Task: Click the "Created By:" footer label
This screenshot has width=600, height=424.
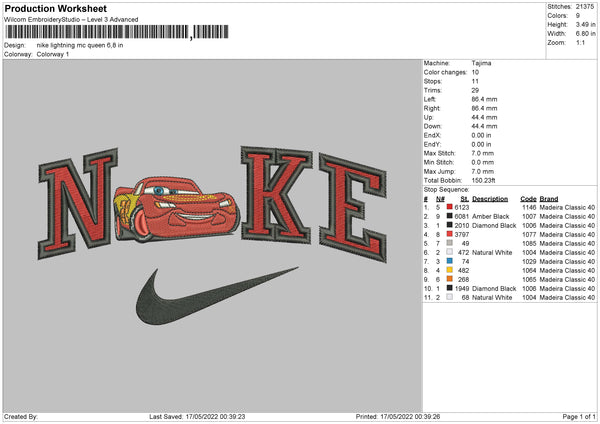Action: coord(21,416)
